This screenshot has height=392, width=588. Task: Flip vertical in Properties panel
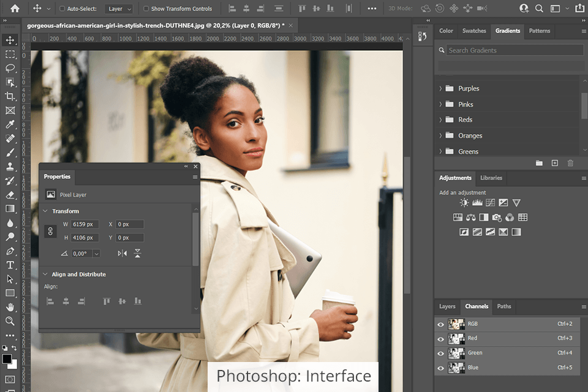click(x=138, y=254)
